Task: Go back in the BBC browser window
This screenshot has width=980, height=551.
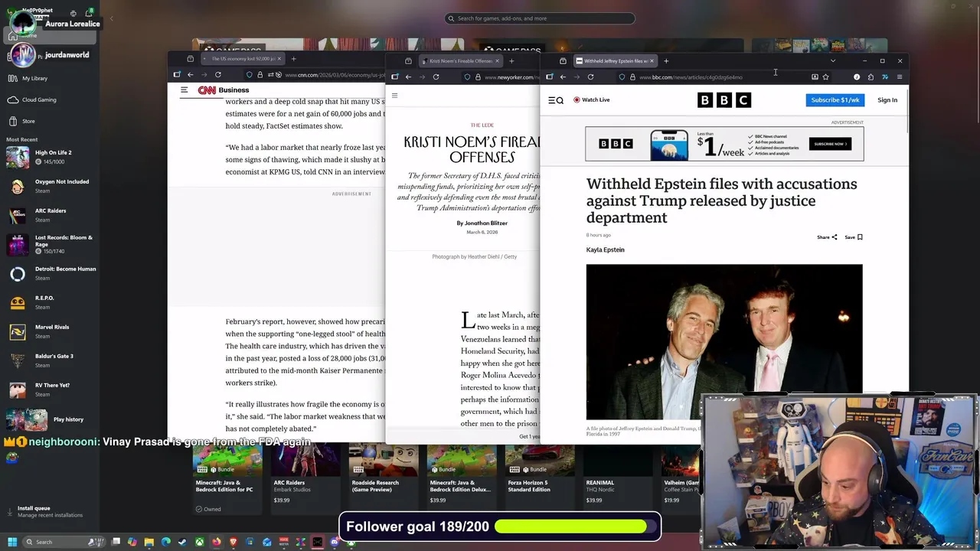Action: (563, 77)
